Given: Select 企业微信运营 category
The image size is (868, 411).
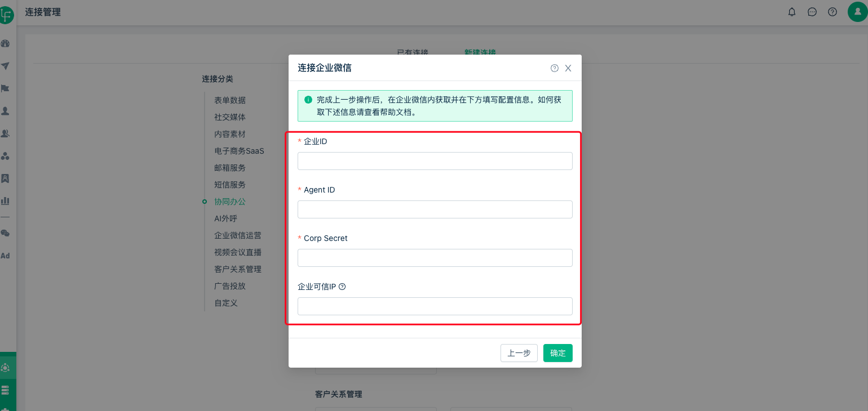Looking at the screenshot, I should point(238,235).
